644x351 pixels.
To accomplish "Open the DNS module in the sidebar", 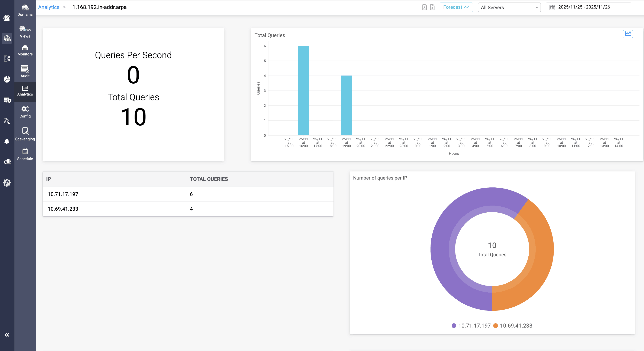I will coord(7,39).
